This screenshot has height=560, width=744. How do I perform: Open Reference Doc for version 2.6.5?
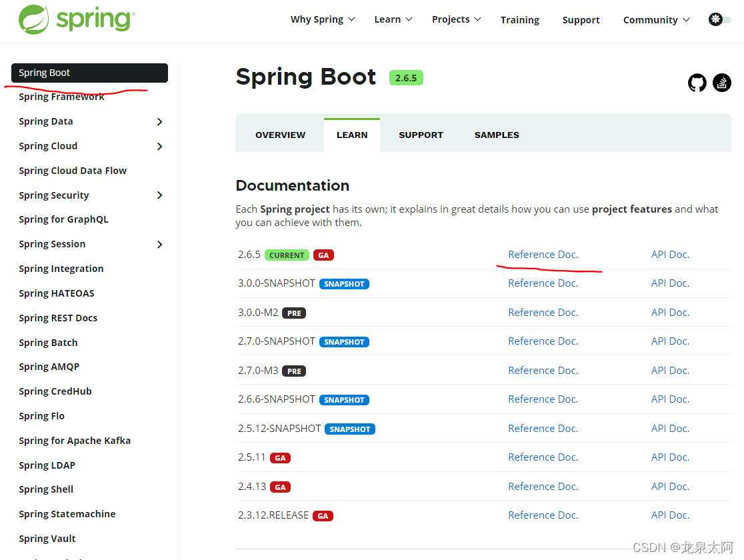pyautogui.click(x=543, y=254)
